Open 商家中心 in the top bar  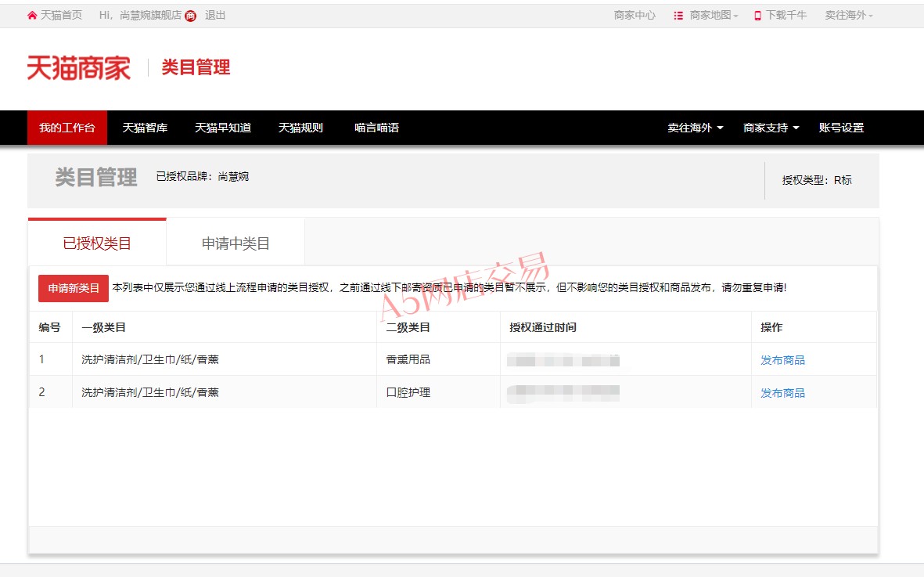635,16
